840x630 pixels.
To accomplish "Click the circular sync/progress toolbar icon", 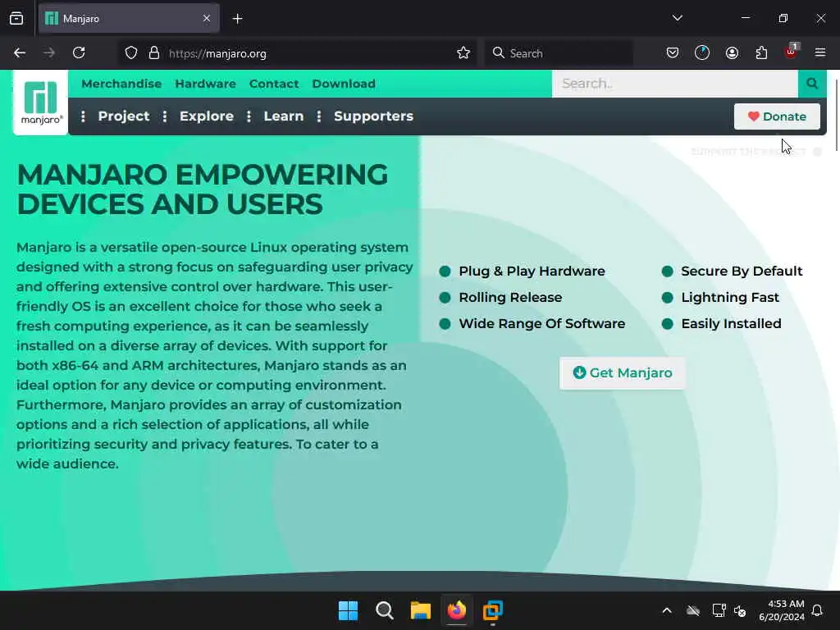I will click(x=702, y=53).
